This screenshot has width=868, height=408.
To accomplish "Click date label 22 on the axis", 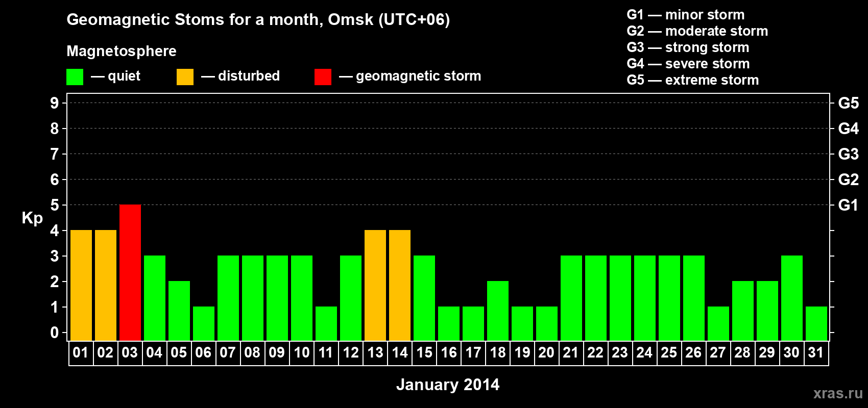I will pyautogui.click(x=595, y=352).
